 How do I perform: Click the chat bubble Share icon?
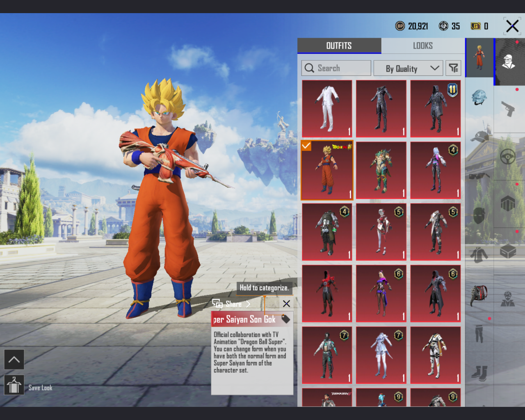217,304
